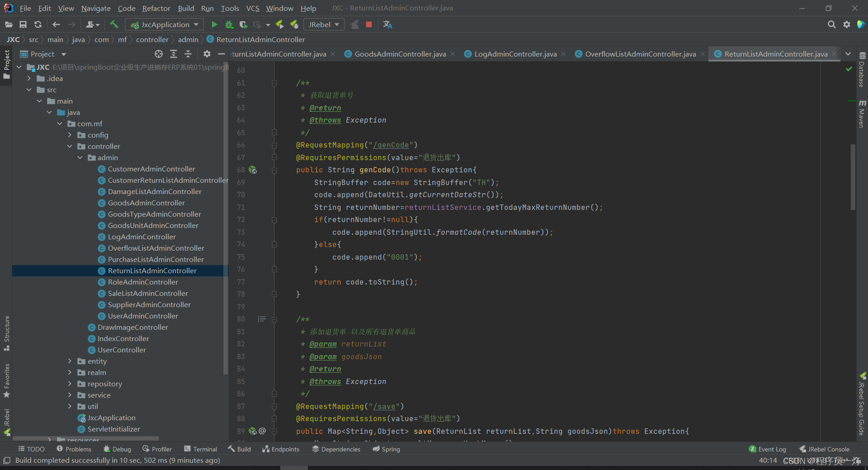Screen dimensions: 868x470
Task: Click the locate file target icon in Project panel
Action: coord(159,54)
